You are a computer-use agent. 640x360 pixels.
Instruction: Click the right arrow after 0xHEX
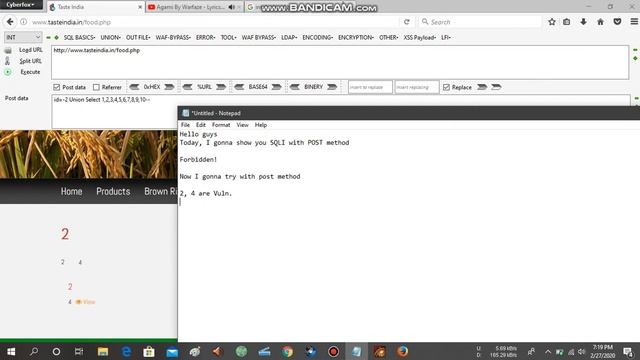[x=169, y=87]
